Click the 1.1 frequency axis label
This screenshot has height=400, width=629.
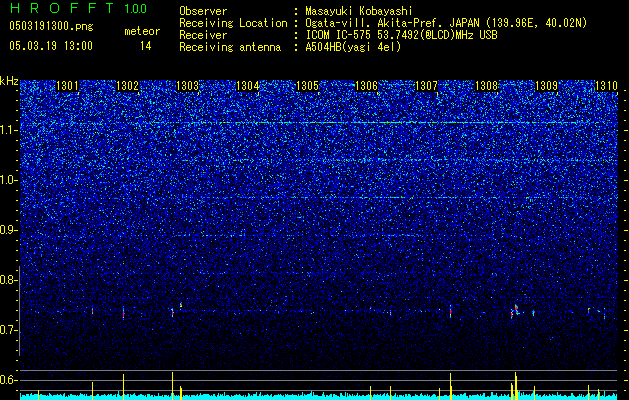[x=8, y=130]
